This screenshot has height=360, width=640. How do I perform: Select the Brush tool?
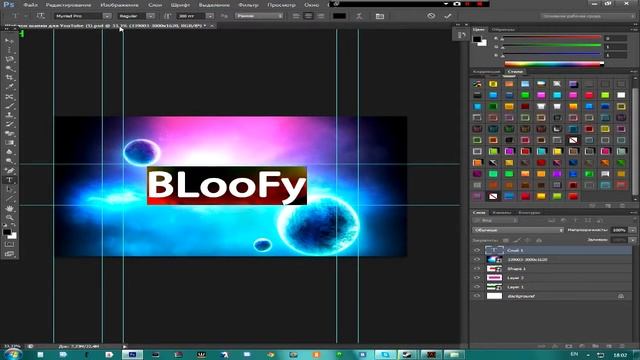click(9, 106)
